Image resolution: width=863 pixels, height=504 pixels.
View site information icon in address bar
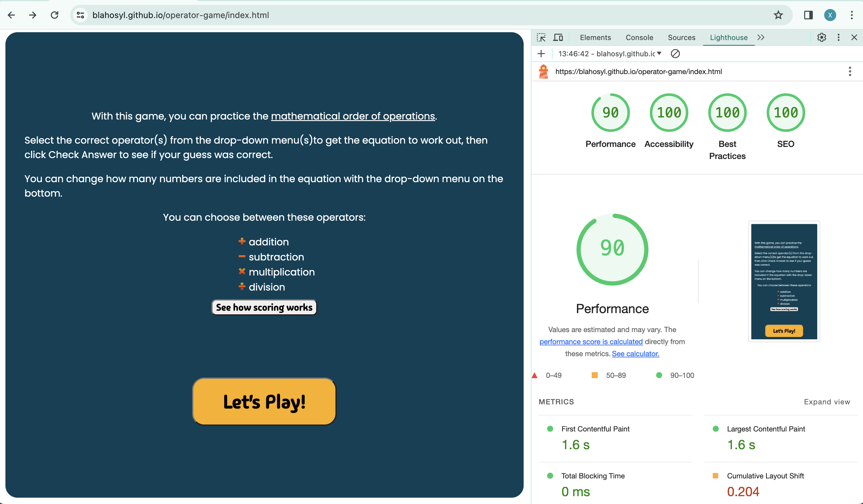click(x=80, y=15)
